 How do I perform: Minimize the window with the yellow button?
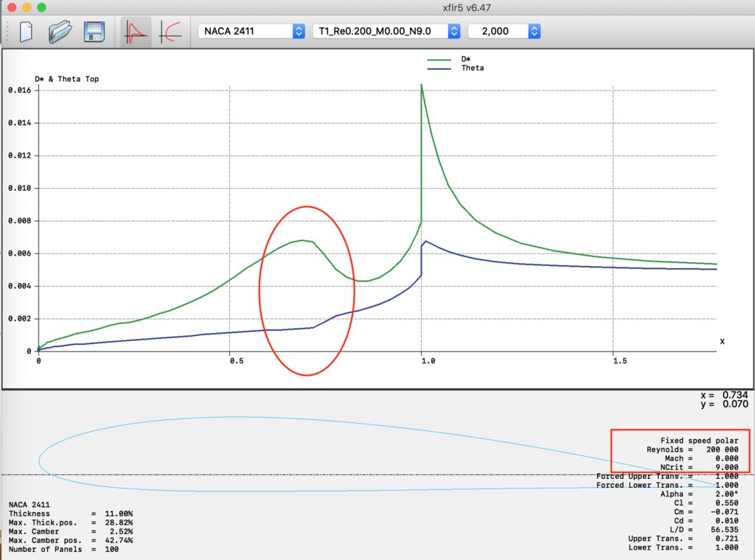27,7
